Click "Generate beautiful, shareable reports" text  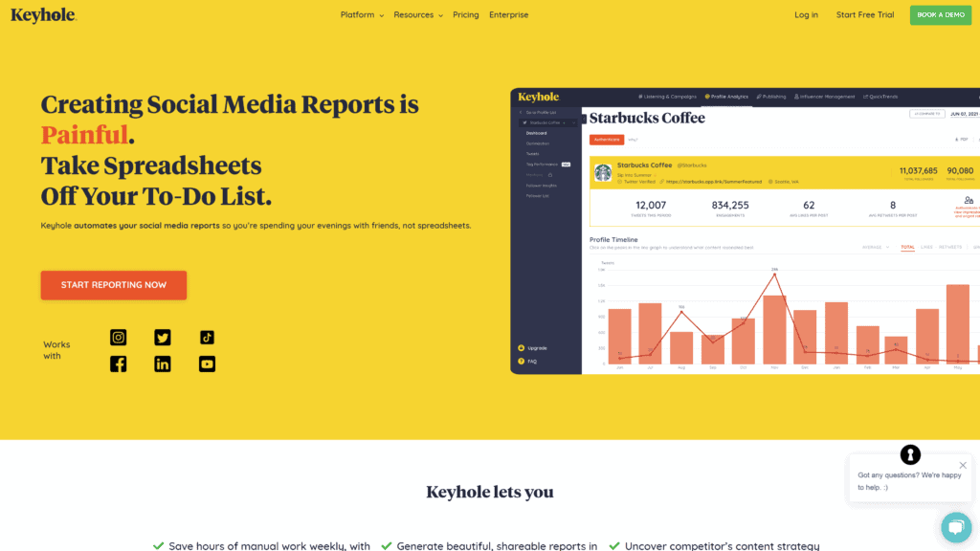coord(489,545)
